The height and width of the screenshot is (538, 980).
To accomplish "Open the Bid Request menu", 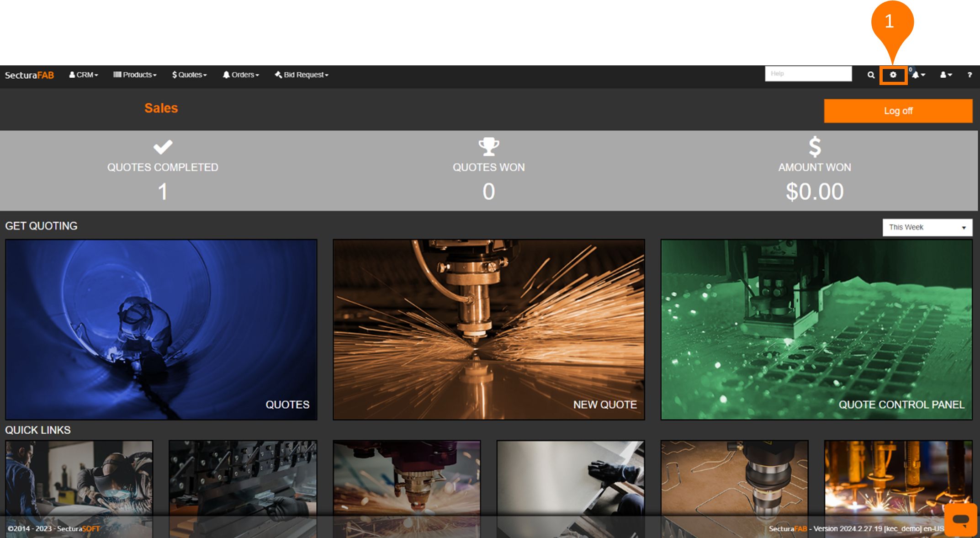I will coord(302,75).
